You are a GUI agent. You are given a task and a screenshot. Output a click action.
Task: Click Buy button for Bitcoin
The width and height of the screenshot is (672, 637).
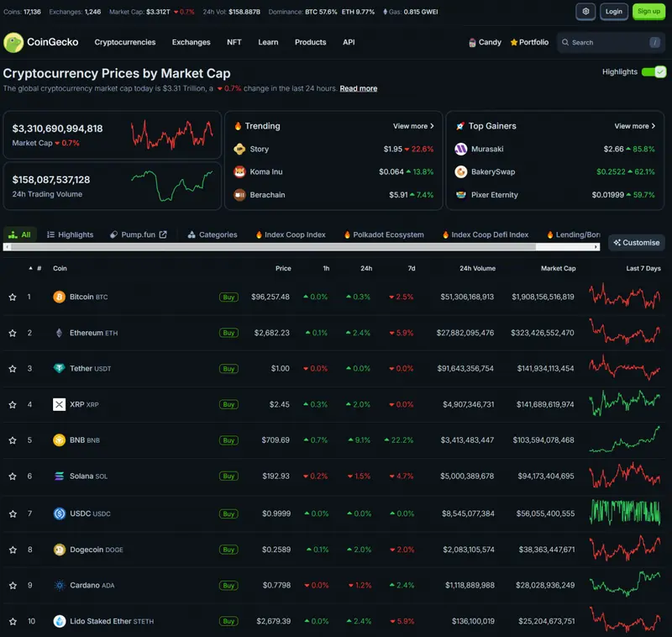[x=228, y=297]
